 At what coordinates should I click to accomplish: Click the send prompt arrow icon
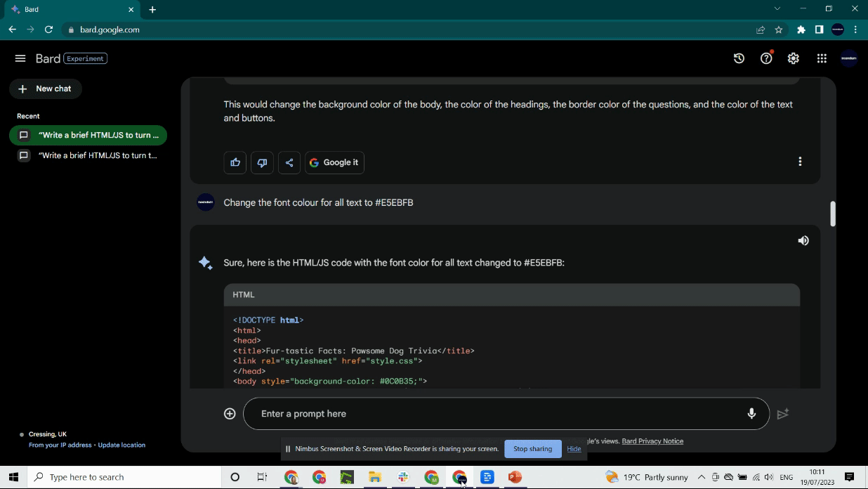(783, 414)
